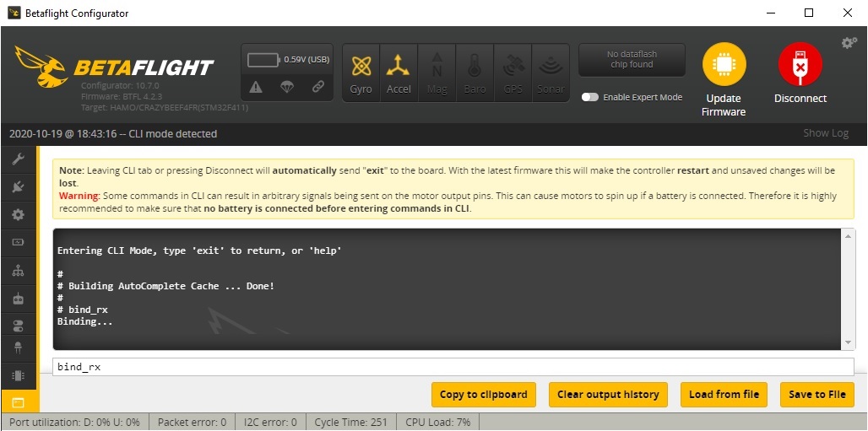This screenshot has width=868, height=431.
Task: Click the battery voltage icon
Action: click(263, 60)
